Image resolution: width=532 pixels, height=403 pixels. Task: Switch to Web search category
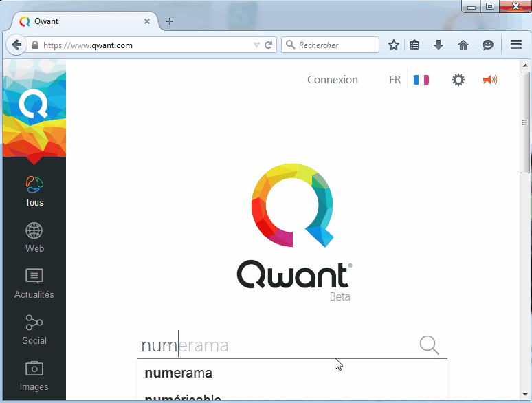(x=34, y=237)
